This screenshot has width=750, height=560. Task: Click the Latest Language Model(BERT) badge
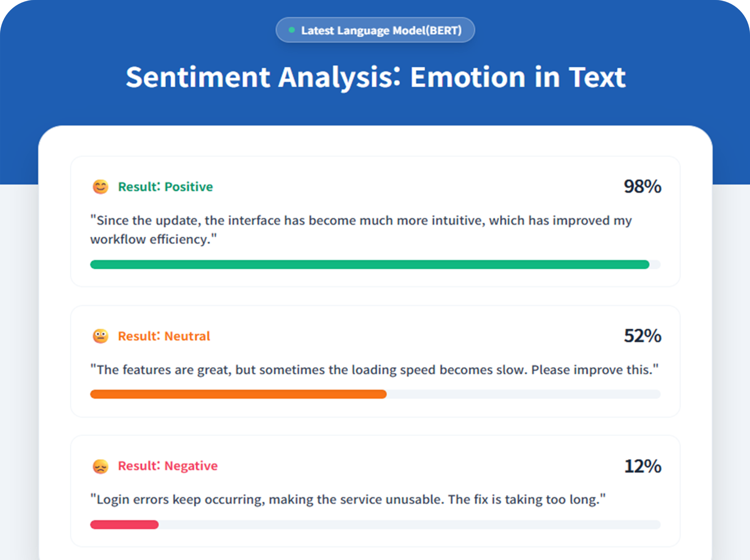point(375,30)
